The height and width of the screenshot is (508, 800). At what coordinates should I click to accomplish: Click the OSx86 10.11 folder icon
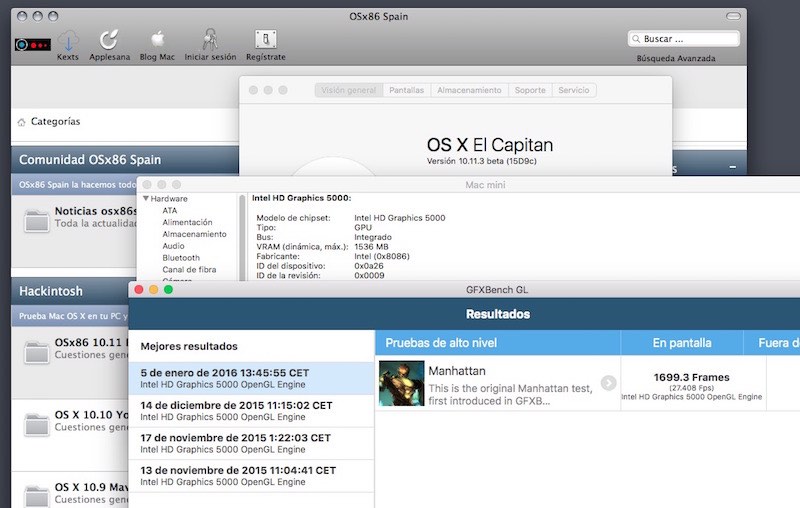pyautogui.click(x=37, y=352)
